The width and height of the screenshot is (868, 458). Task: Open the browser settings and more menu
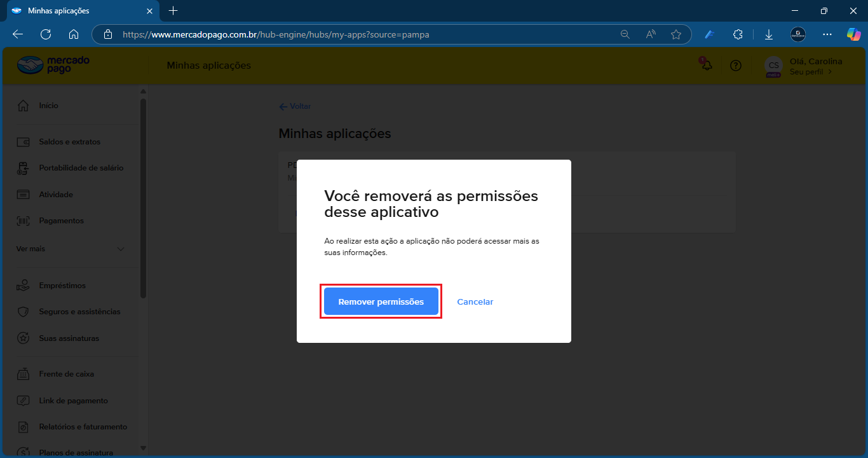click(x=827, y=34)
